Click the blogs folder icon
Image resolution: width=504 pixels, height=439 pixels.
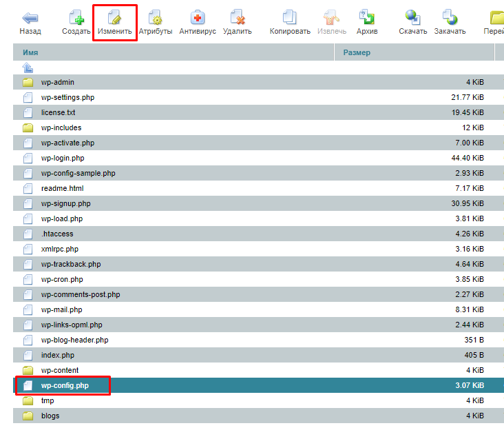pos(28,416)
